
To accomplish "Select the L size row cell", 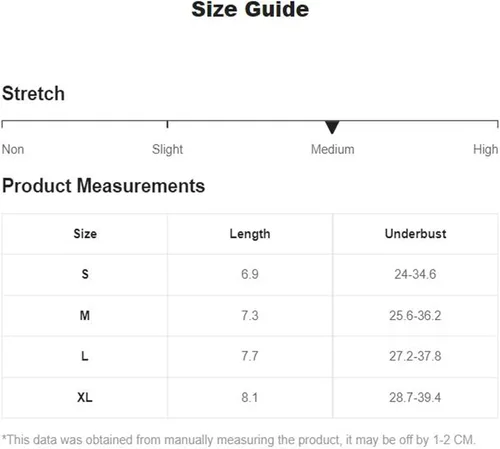I will pos(85,356).
